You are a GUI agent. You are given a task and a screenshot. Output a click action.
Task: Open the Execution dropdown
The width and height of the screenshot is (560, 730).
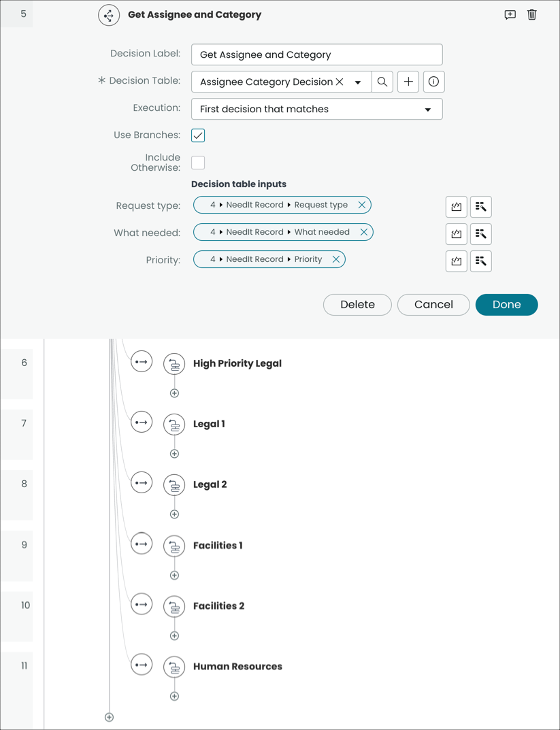click(429, 109)
